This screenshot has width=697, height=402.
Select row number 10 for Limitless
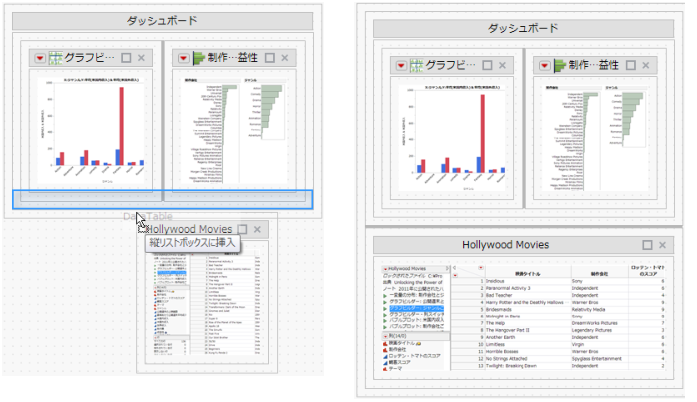(x=468, y=345)
